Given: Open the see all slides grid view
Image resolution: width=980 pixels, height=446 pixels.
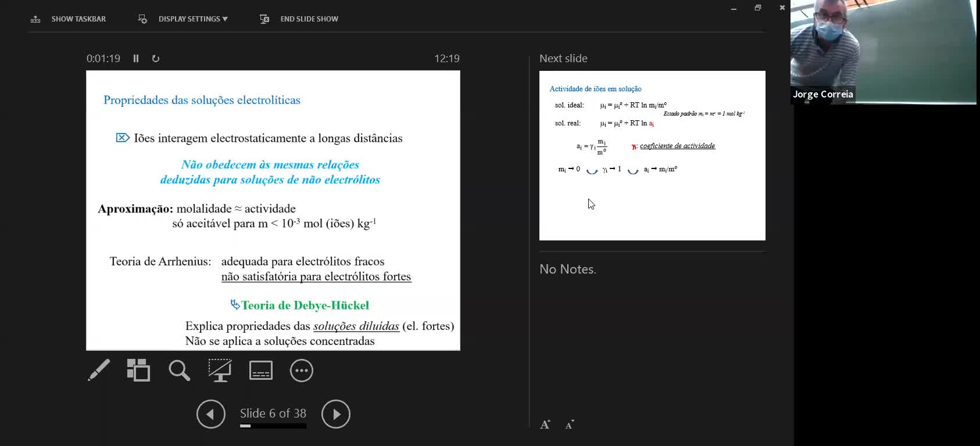Looking at the screenshot, I should 138,370.
